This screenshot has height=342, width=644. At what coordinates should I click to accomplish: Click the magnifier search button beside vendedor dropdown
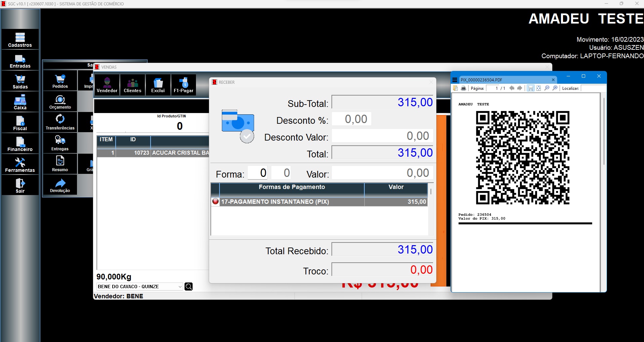[x=189, y=287]
